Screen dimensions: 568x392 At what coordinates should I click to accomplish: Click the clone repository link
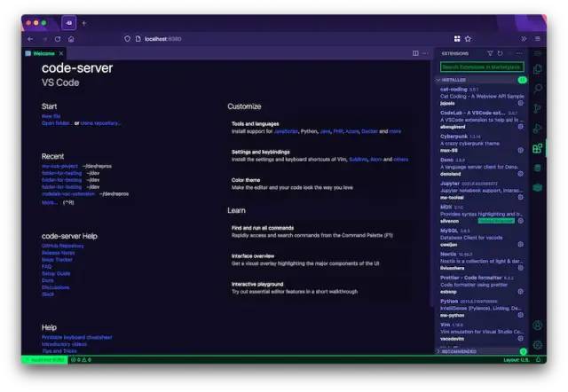pos(100,123)
